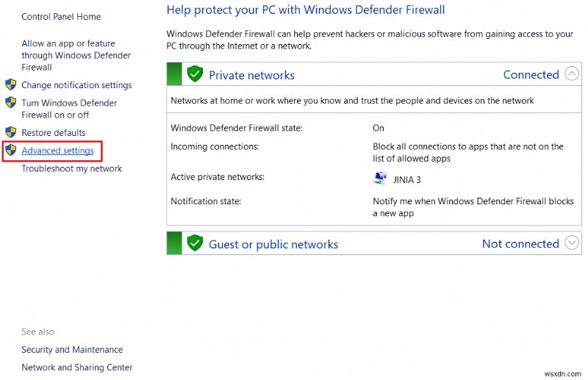The height and width of the screenshot is (380, 588).
Task: Launch Troubleshoot my network
Action: [x=71, y=168]
